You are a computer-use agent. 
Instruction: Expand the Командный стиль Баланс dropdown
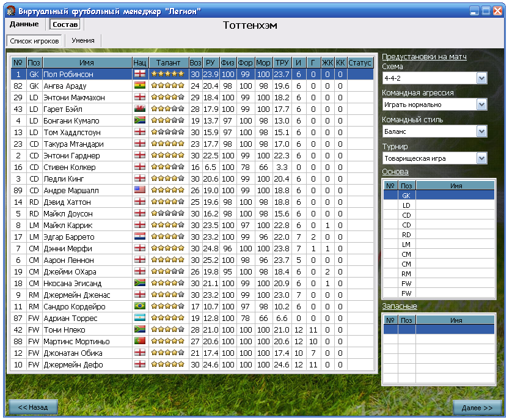(x=481, y=131)
